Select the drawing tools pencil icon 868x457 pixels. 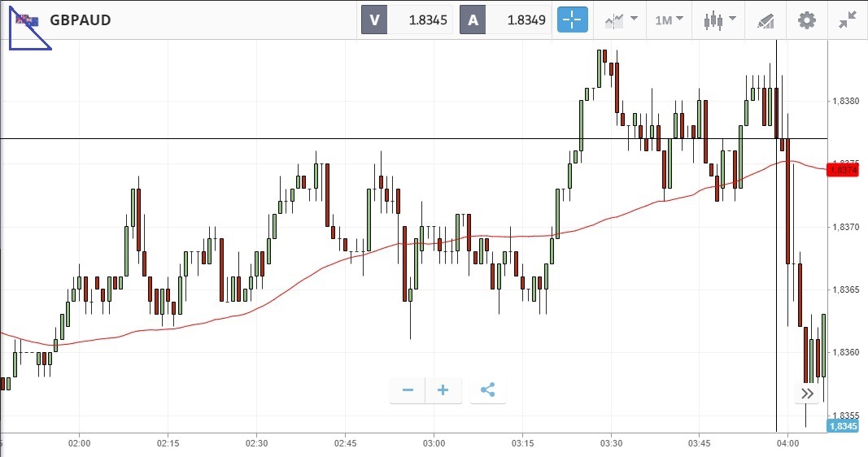[765, 20]
